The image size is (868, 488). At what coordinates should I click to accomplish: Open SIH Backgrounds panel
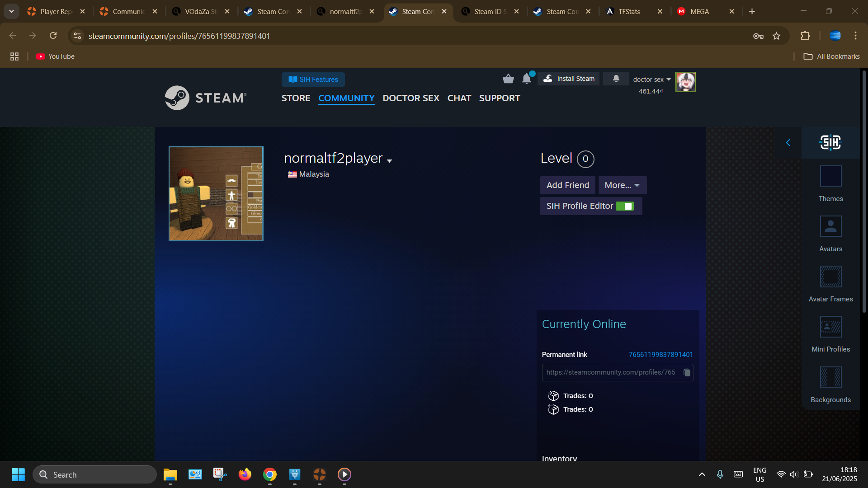coord(830,385)
